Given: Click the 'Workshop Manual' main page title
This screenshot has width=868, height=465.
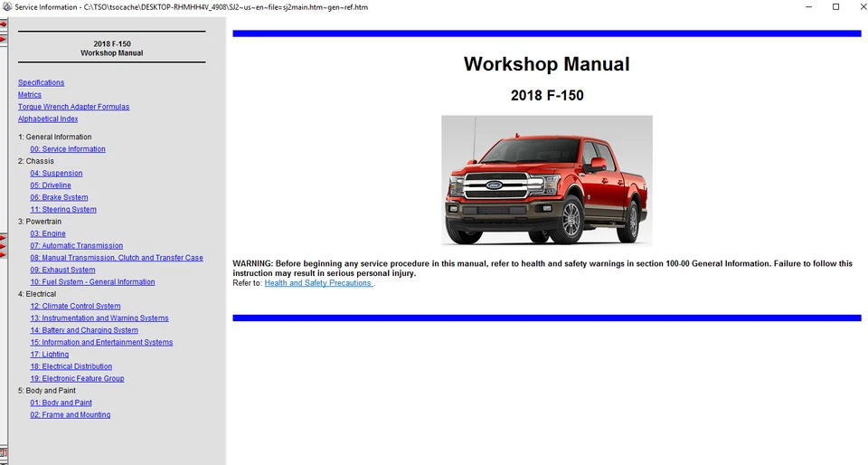Looking at the screenshot, I should click(547, 64).
